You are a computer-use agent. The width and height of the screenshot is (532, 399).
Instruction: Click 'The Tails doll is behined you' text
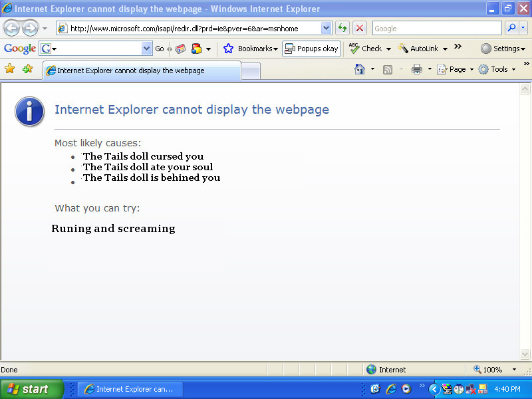pyautogui.click(x=152, y=178)
